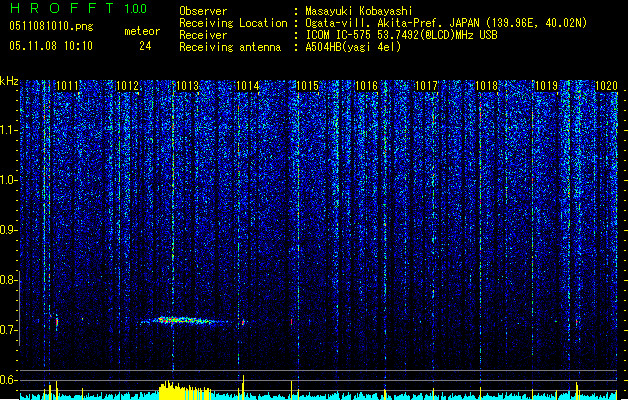Click the meteor count 24
This screenshot has width=629, height=400.
145,46
